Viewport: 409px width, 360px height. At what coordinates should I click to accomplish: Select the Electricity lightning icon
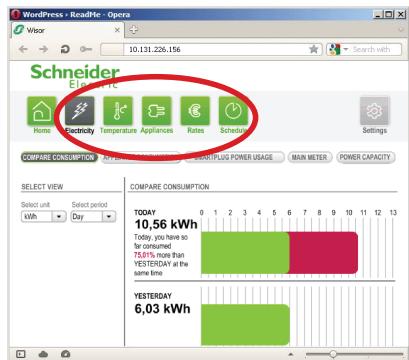80,111
